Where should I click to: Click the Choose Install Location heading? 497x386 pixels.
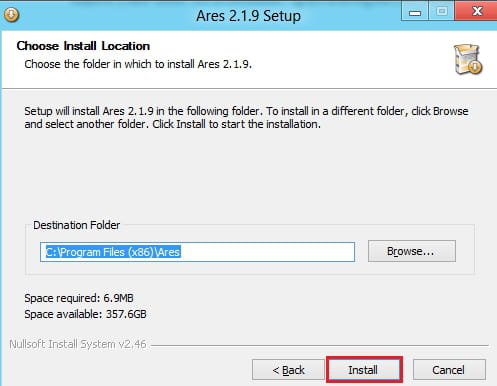83,46
